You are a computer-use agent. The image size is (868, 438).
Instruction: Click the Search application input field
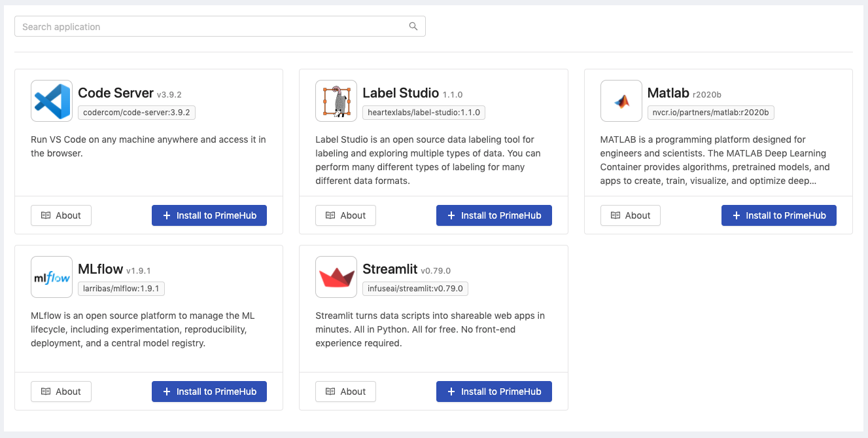pos(220,27)
